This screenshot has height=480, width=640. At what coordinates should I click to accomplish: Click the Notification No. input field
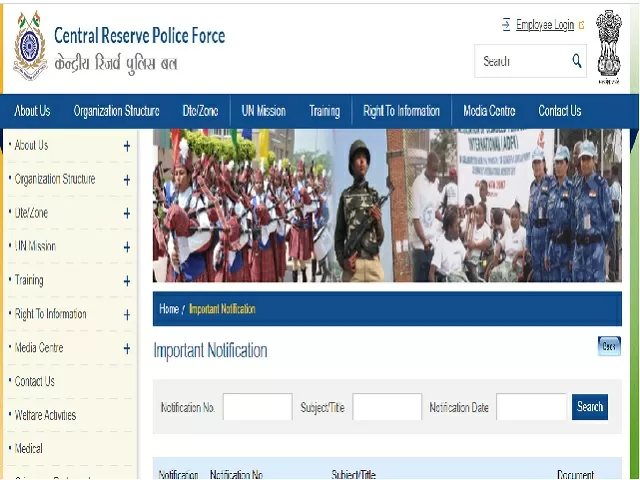click(x=258, y=407)
